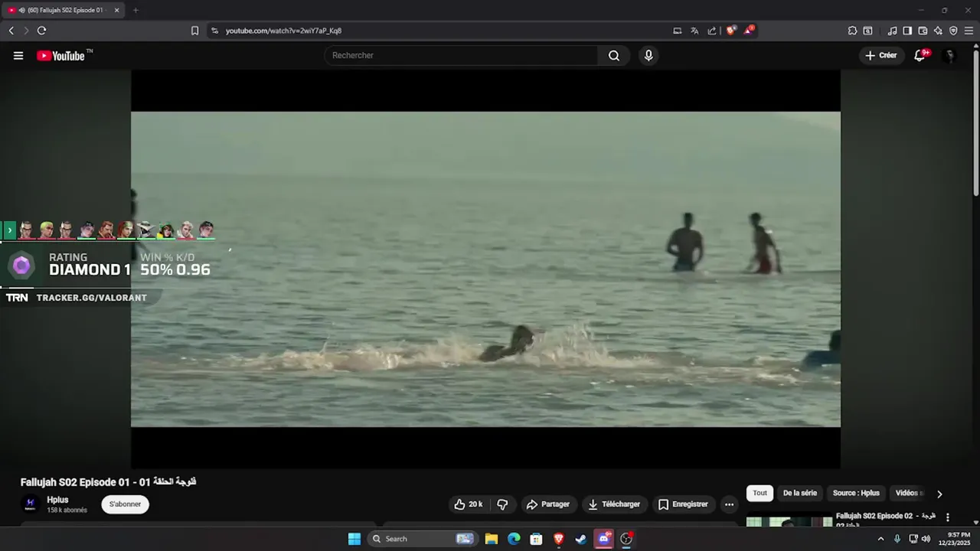Click the video player to toggle playback

pyautogui.click(x=485, y=269)
